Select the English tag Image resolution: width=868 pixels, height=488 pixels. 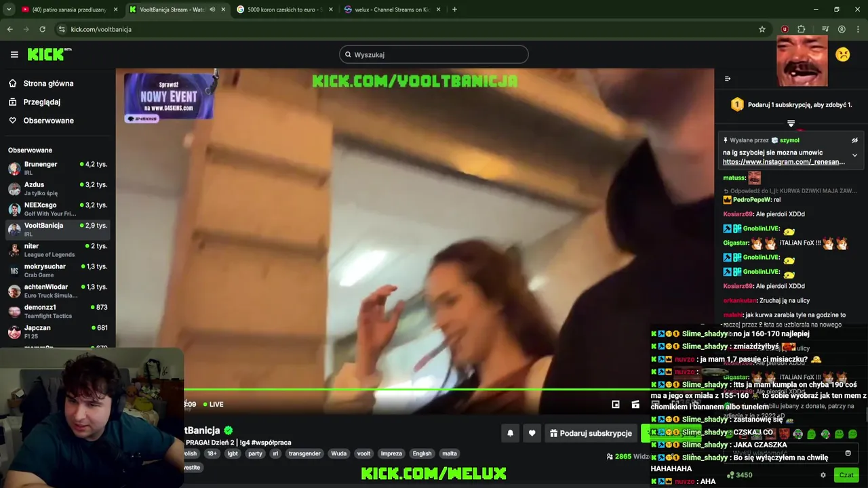point(422,453)
